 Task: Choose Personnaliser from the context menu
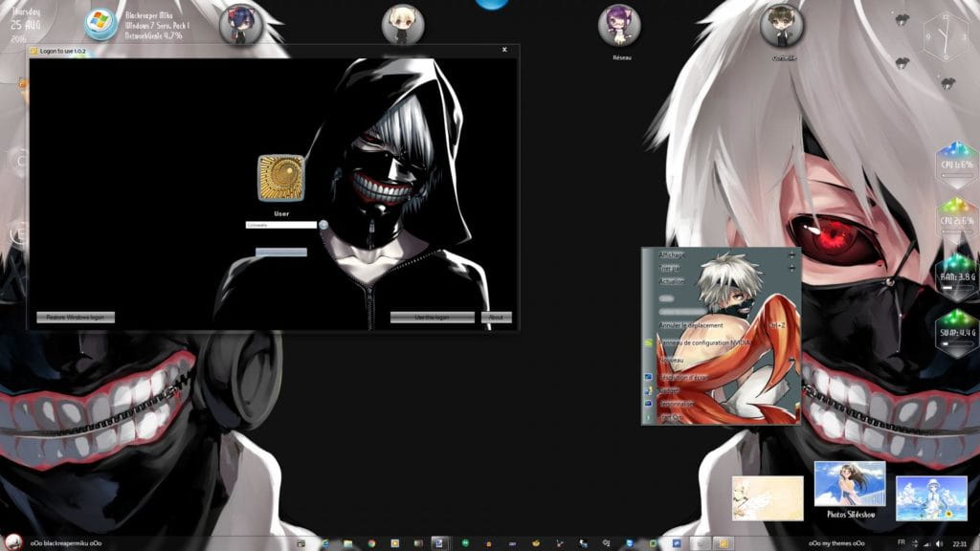677,404
